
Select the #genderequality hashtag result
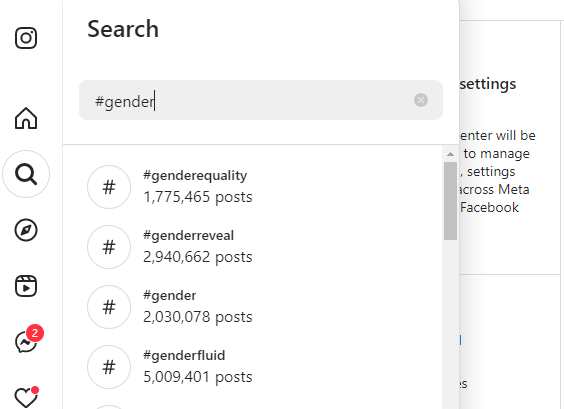click(253, 187)
